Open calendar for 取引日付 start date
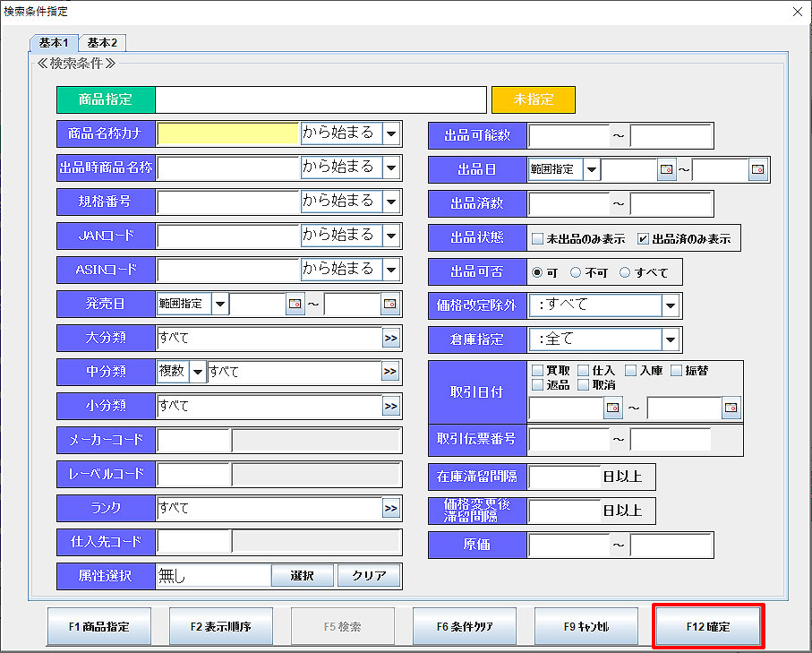 [613, 408]
